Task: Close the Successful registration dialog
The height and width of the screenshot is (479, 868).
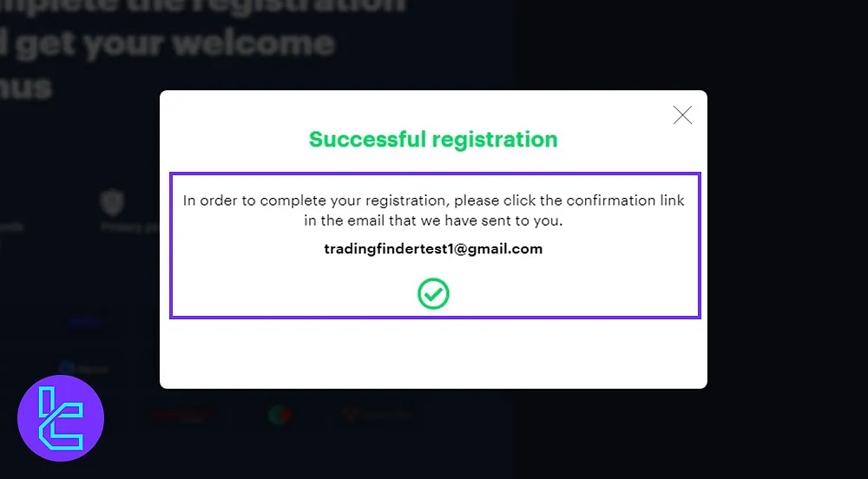Action: point(682,115)
